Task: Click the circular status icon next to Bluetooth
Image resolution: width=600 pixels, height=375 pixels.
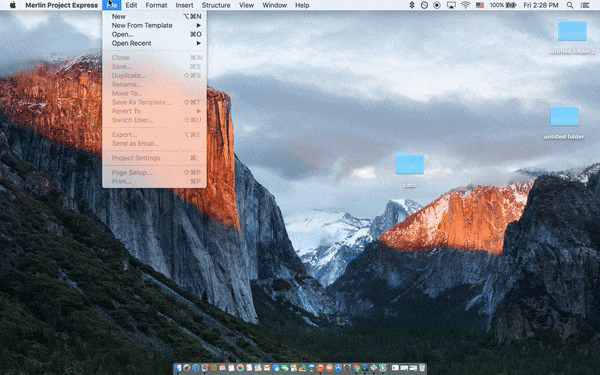Action: click(424, 5)
